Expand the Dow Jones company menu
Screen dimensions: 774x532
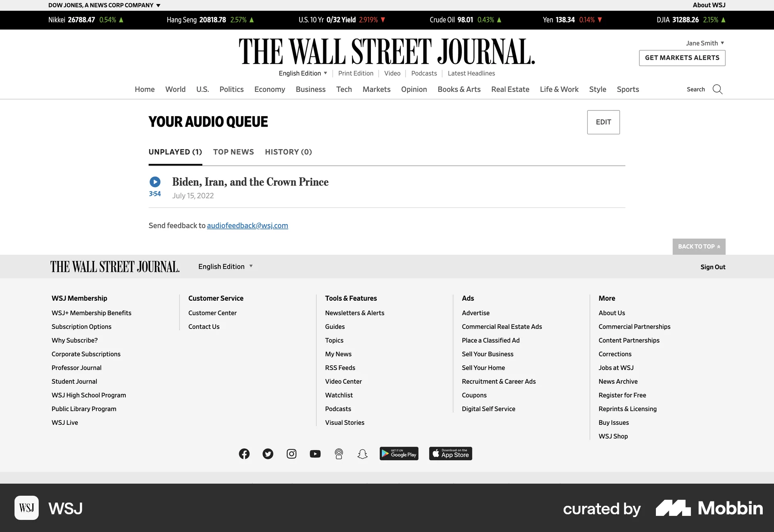[x=104, y=5]
